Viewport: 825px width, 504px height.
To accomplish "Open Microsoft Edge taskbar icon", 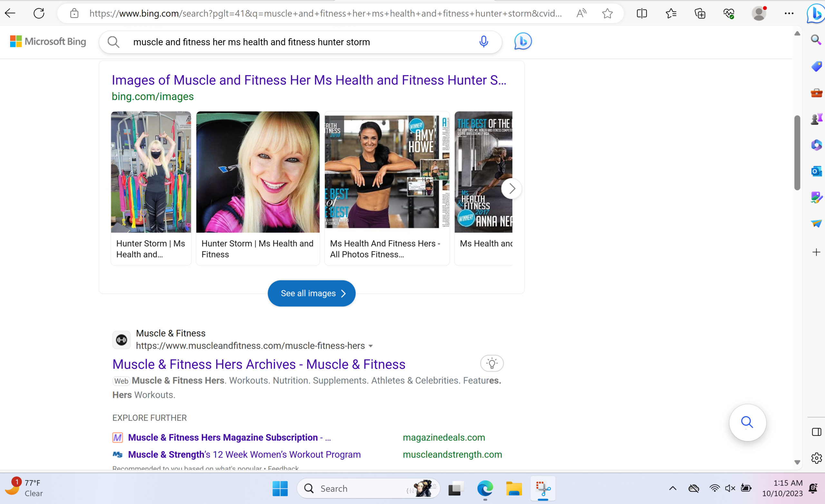I will coord(485,489).
